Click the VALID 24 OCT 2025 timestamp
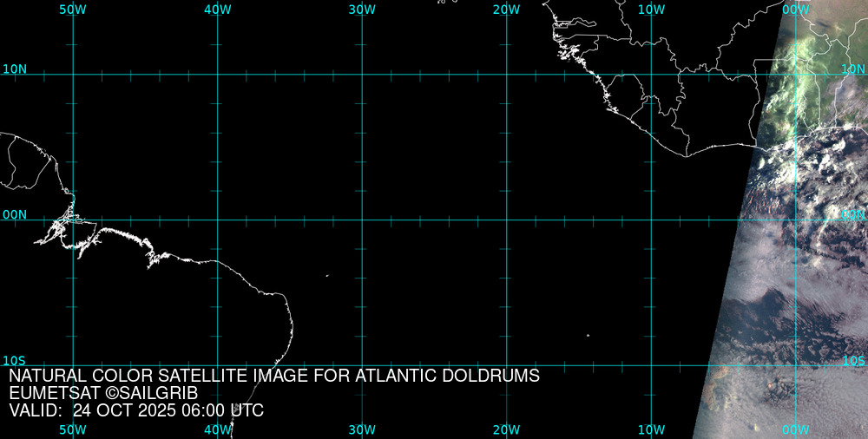 click(x=136, y=410)
